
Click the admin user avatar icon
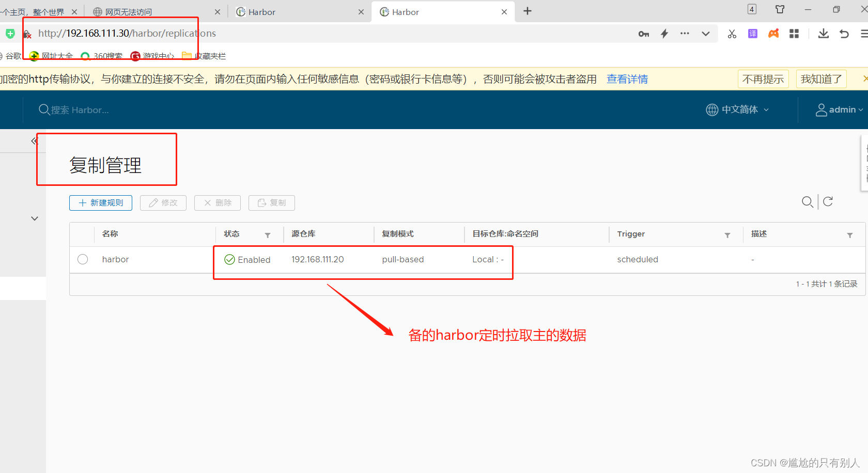(821, 109)
